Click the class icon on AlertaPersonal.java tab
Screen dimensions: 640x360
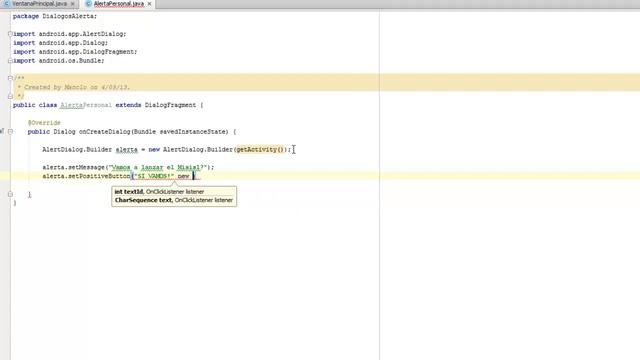coord(89,4)
